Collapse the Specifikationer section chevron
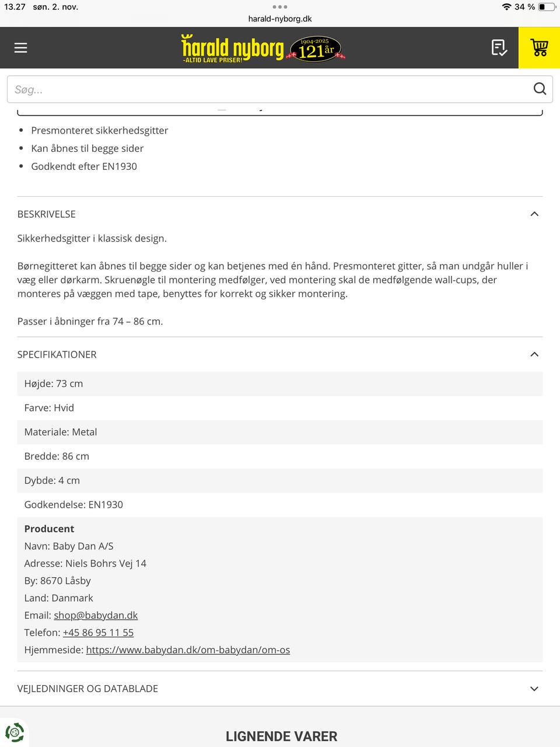Screen dimensions: 560x747 (x=534, y=355)
